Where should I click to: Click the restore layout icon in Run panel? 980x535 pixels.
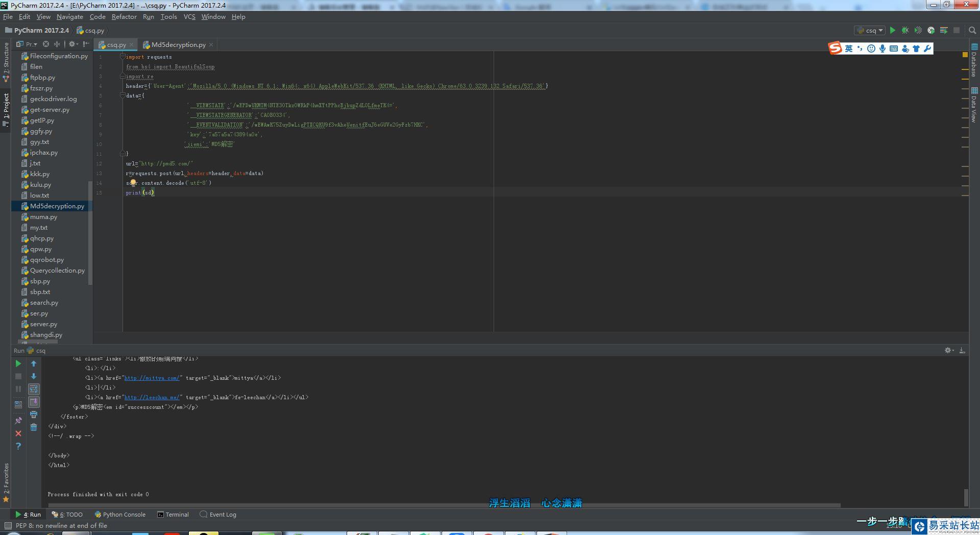tap(18, 404)
